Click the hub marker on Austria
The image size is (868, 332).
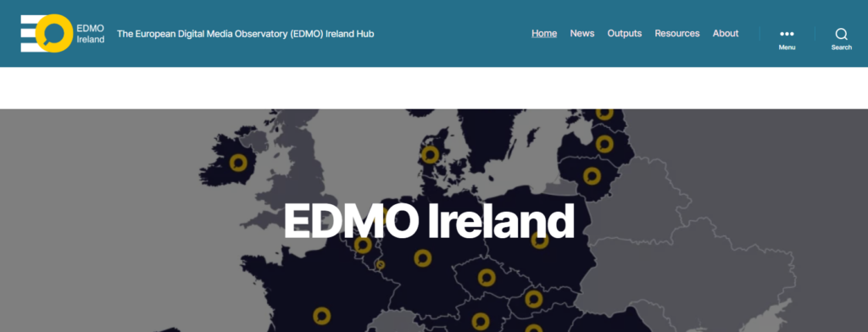click(x=480, y=322)
